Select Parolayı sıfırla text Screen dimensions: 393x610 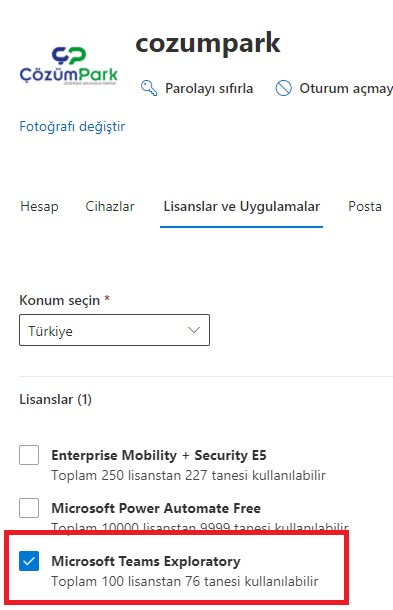tap(209, 88)
